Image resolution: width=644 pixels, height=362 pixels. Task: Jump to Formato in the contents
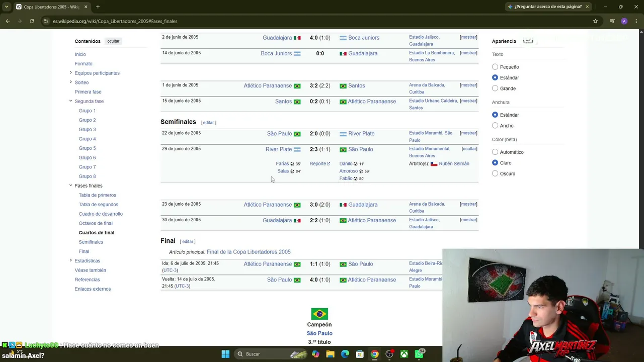coord(84,64)
